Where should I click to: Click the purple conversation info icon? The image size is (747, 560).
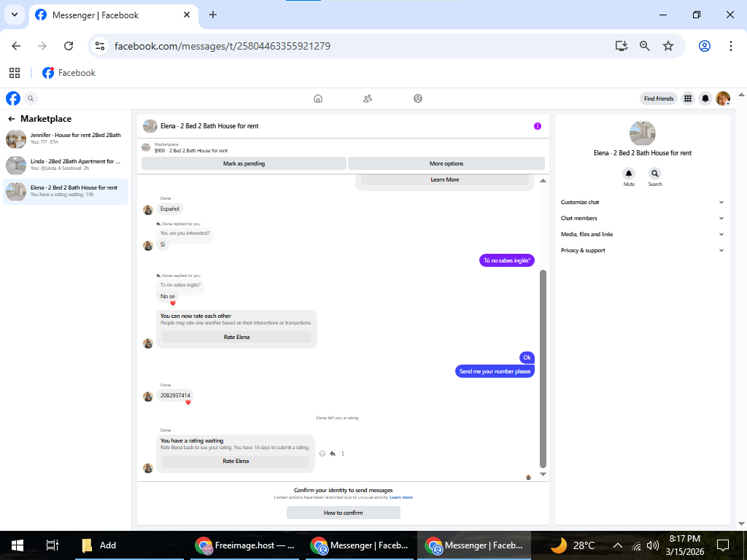pyautogui.click(x=538, y=126)
